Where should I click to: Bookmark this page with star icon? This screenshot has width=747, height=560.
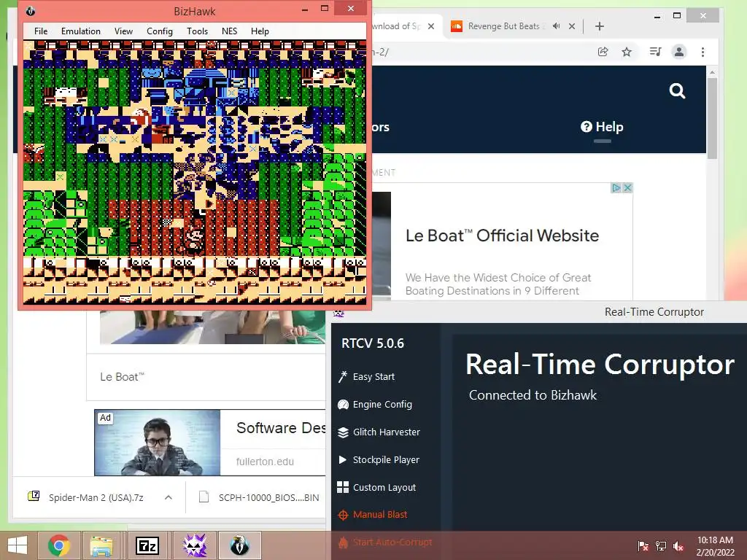[x=627, y=52]
